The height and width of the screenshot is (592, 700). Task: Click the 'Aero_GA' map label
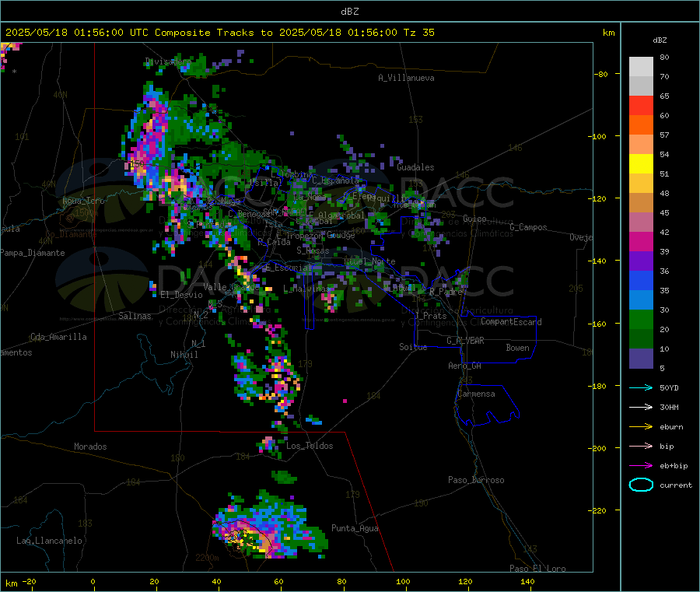[464, 366]
